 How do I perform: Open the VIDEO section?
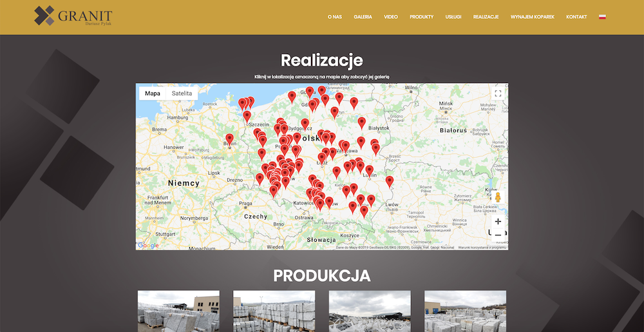(x=391, y=17)
